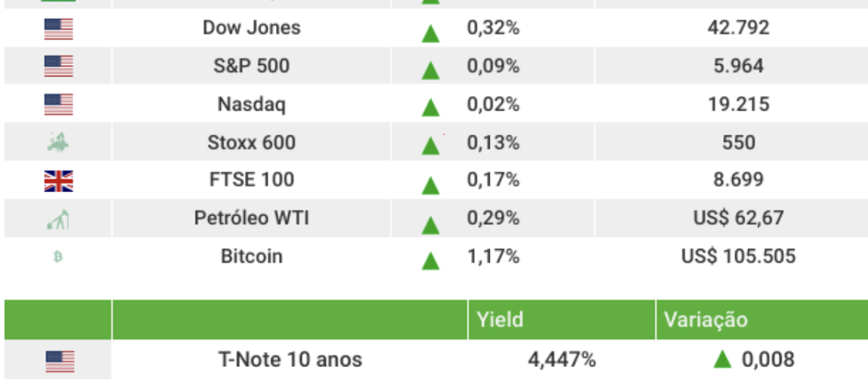This screenshot has height=392, width=868.
Task: Click the US flag beside Dow Jones
Action: (58, 29)
